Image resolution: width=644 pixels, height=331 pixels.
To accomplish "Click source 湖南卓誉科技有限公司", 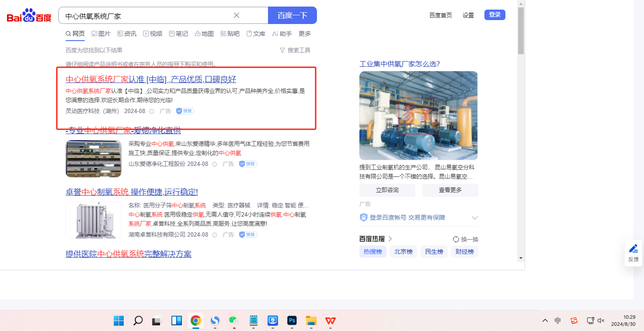I will point(157,234).
